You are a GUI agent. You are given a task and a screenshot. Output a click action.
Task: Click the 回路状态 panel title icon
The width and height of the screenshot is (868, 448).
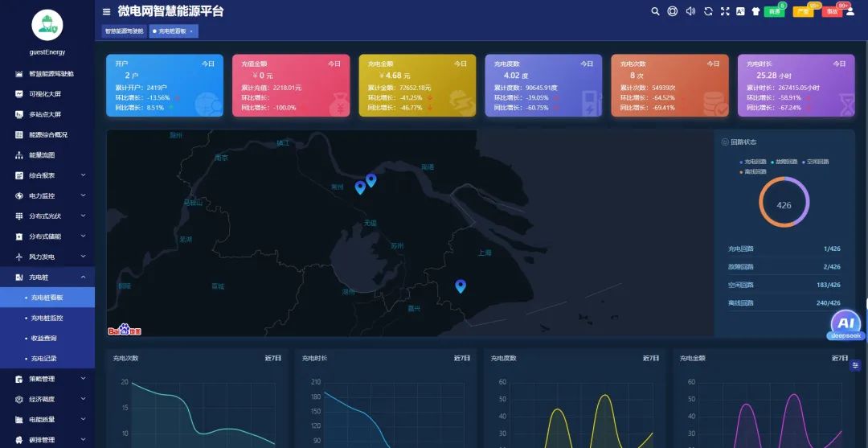[725, 142]
